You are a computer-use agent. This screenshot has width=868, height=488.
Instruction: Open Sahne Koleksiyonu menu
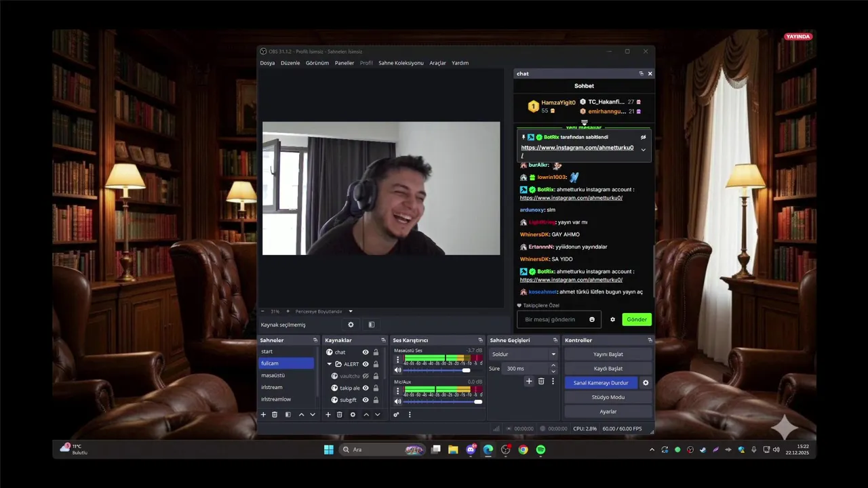401,63
